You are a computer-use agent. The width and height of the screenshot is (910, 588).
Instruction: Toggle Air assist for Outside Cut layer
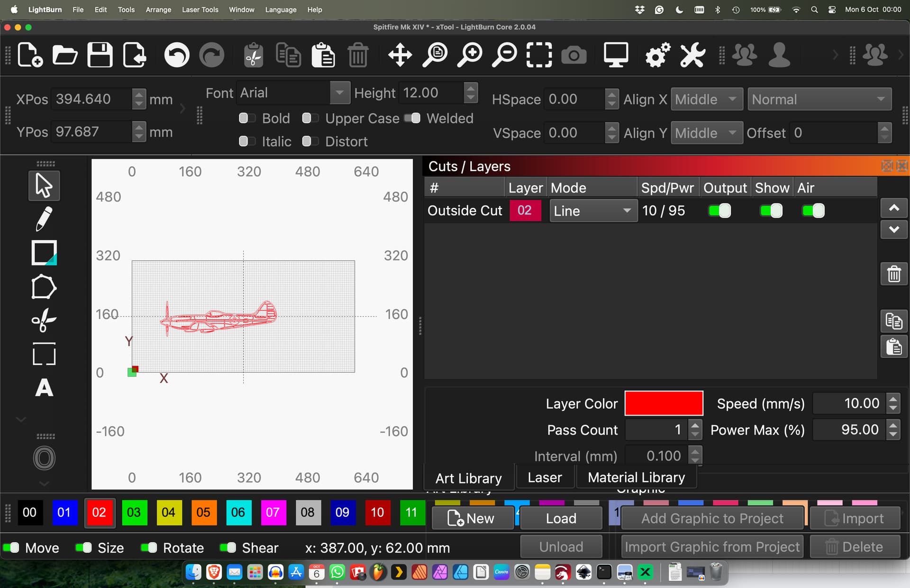click(813, 211)
